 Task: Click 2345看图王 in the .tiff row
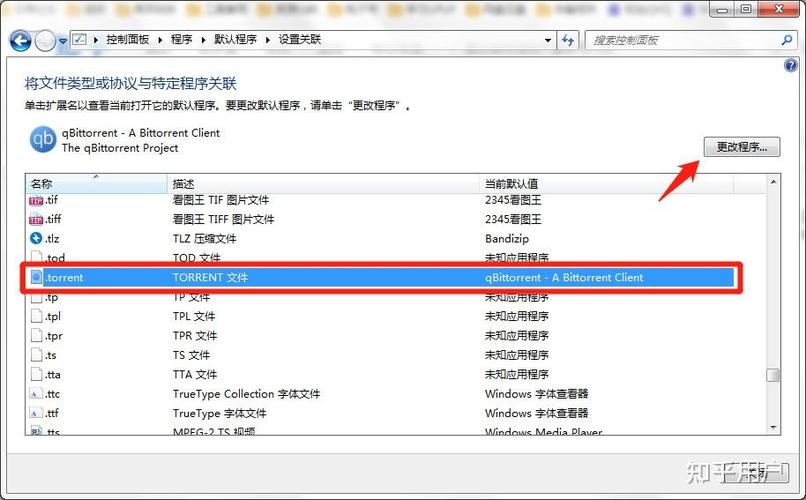[x=513, y=219]
